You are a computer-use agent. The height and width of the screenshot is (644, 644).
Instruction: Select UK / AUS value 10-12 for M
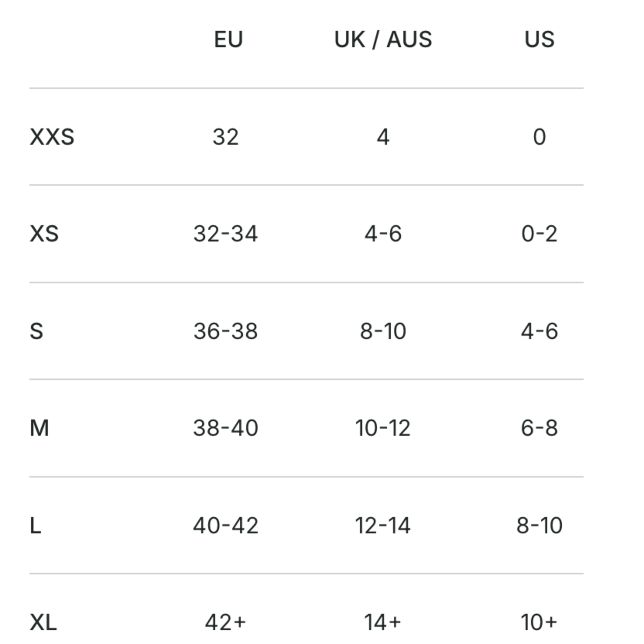[383, 428]
